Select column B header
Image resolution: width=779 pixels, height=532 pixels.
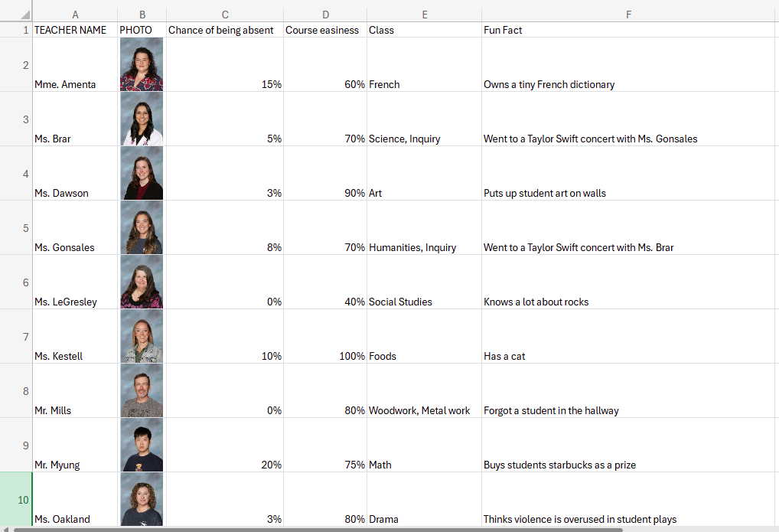point(142,15)
